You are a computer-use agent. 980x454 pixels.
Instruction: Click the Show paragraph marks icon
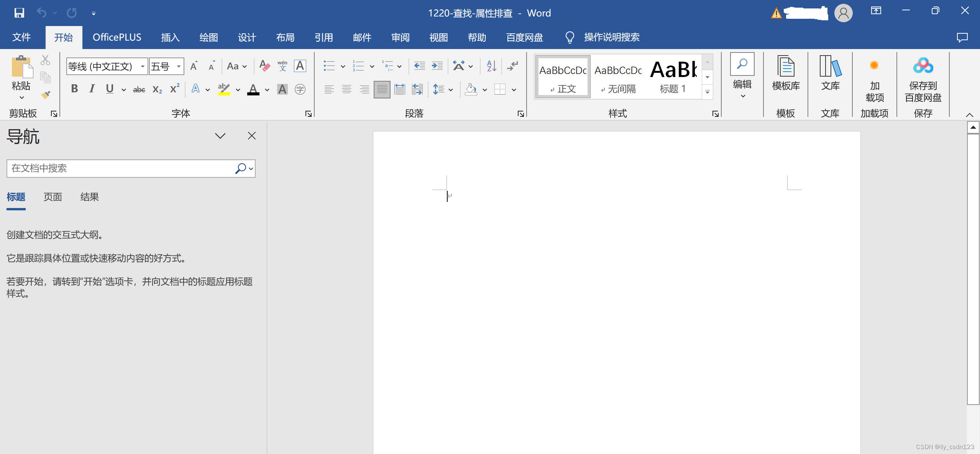pos(512,66)
